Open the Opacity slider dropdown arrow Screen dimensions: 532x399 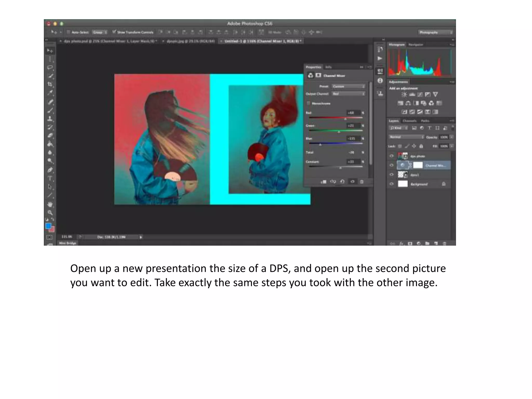click(452, 137)
